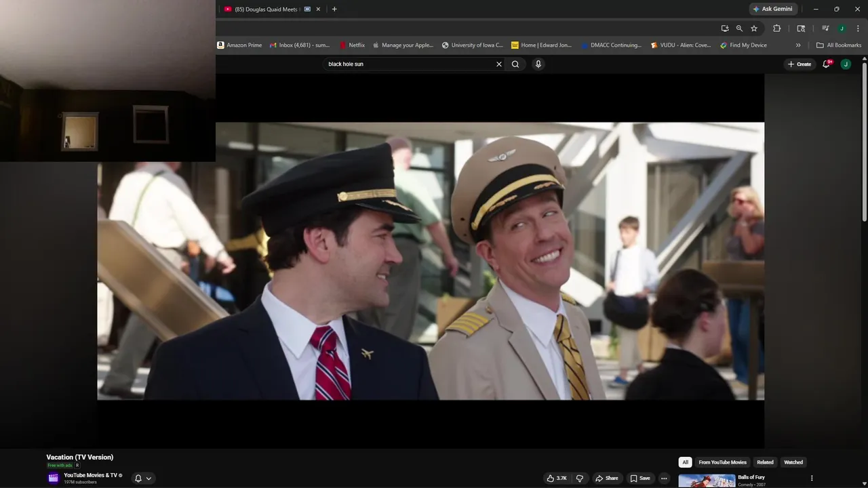
Task: Open VUDU Alien Covenant bookmark
Action: point(681,45)
